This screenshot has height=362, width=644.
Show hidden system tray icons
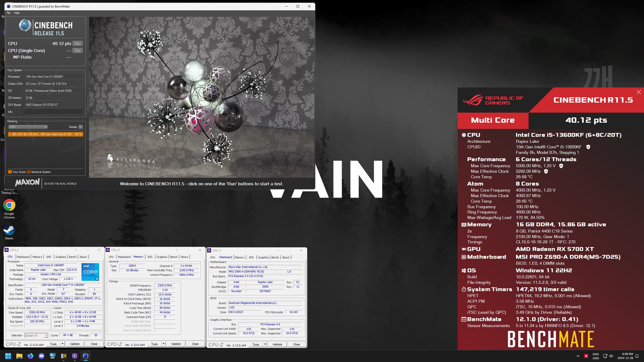[578, 356]
